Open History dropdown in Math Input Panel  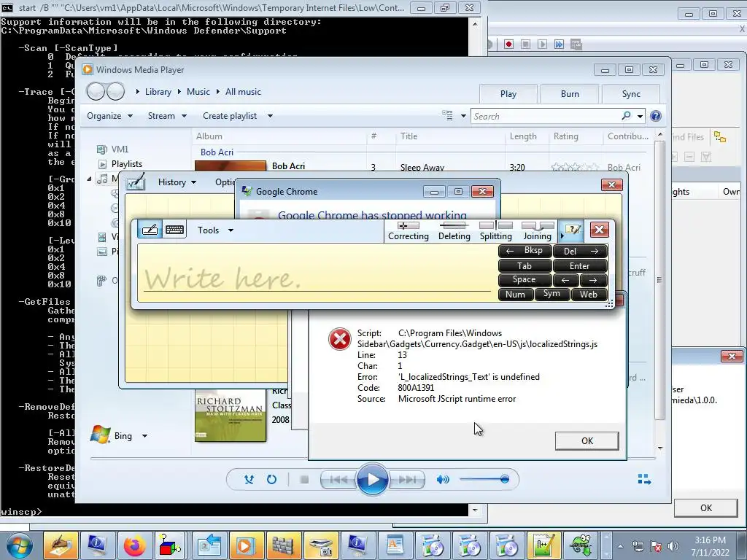[x=177, y=182]
